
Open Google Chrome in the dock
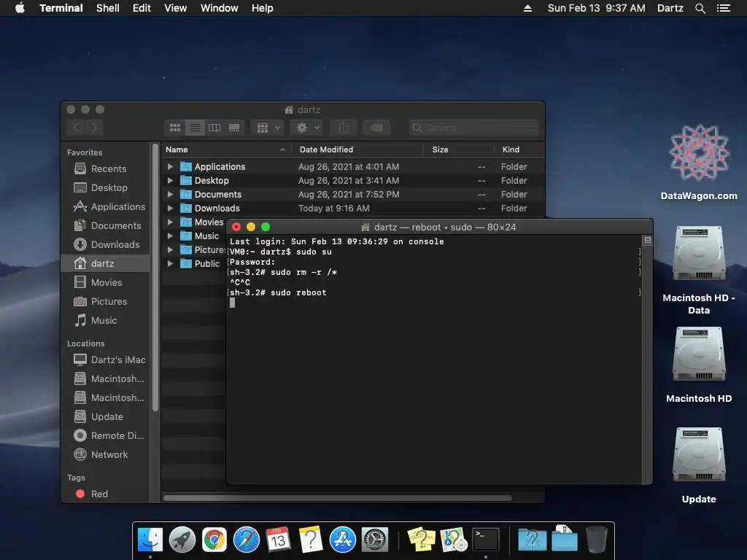(x=214, y=540)
